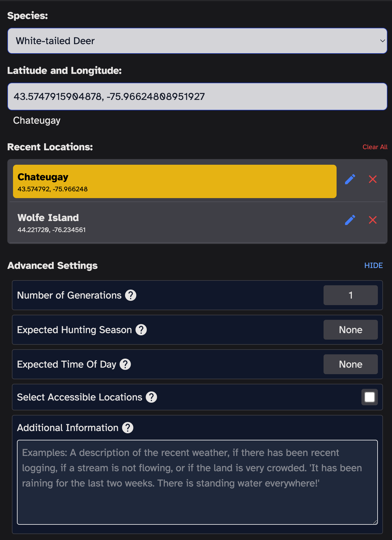Open help for Number of Generations
This screenshot has height=540, width=392.
[x=131, y=295]
